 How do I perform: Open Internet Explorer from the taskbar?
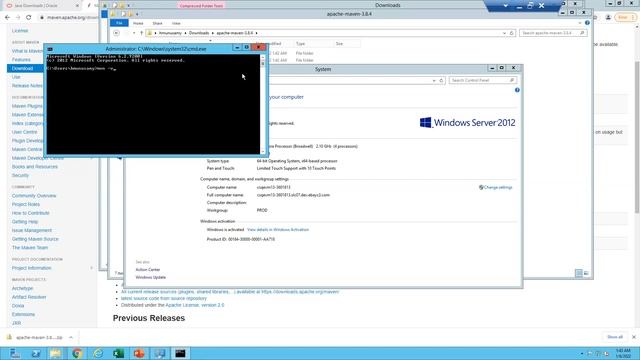coord(98,353)
